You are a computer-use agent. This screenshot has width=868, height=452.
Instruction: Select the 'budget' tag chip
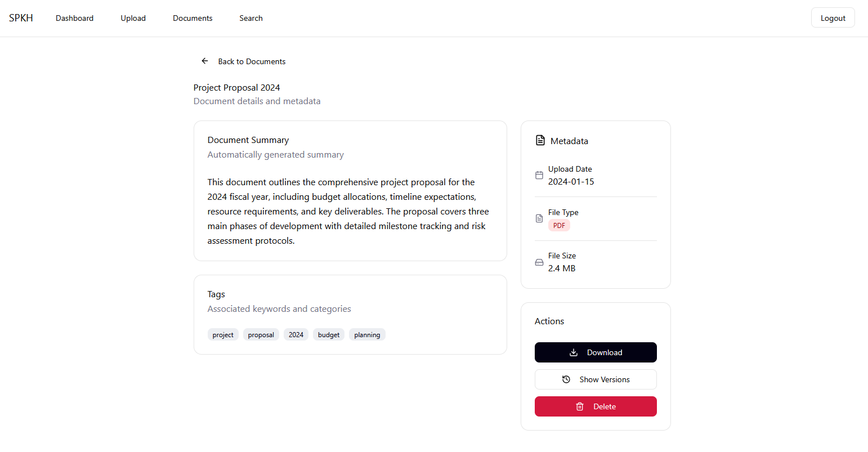click(x=329, y=335)
